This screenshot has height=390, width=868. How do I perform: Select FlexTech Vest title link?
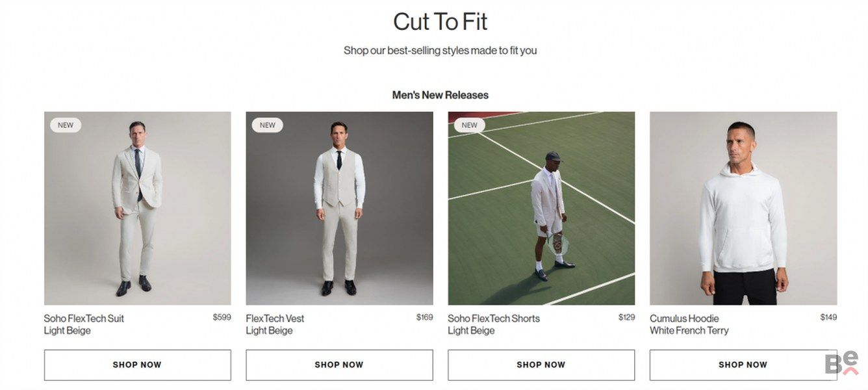click(x=275, y=318)
